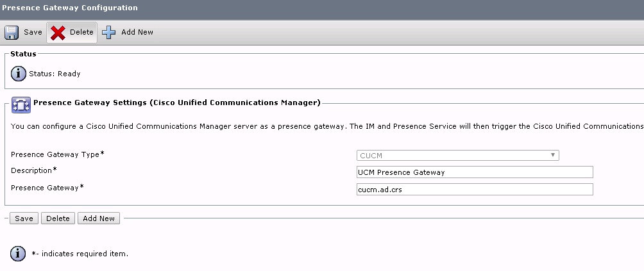Click the bottom Add New button
The height and width of the screenshot is (271, 644).
coord(99,218)
